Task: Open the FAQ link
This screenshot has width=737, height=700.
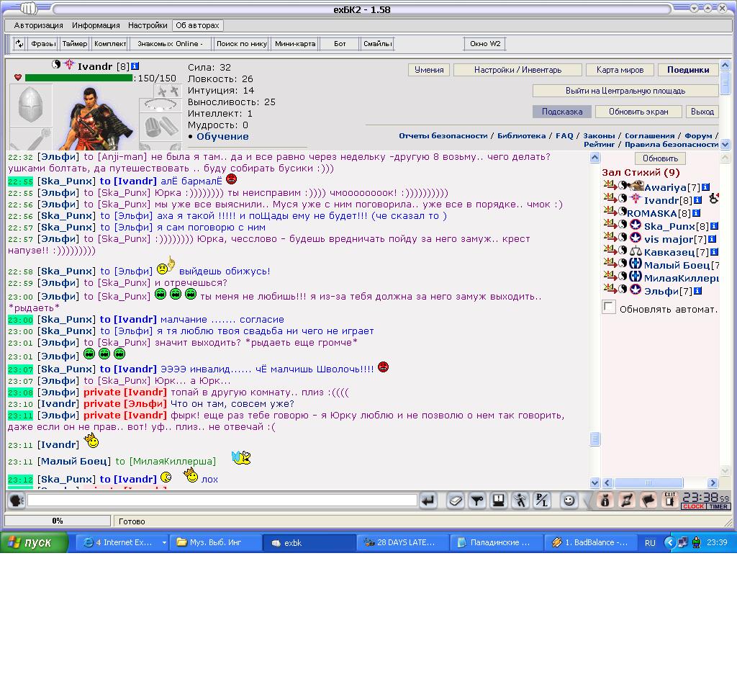Action: [x=564, y=135]
